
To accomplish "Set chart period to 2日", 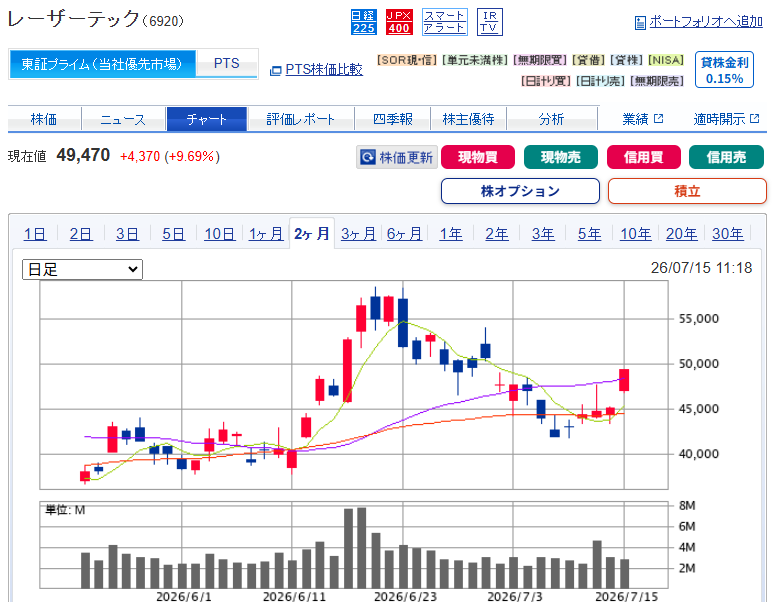I will pyautogui.click(x=81, y=234).
